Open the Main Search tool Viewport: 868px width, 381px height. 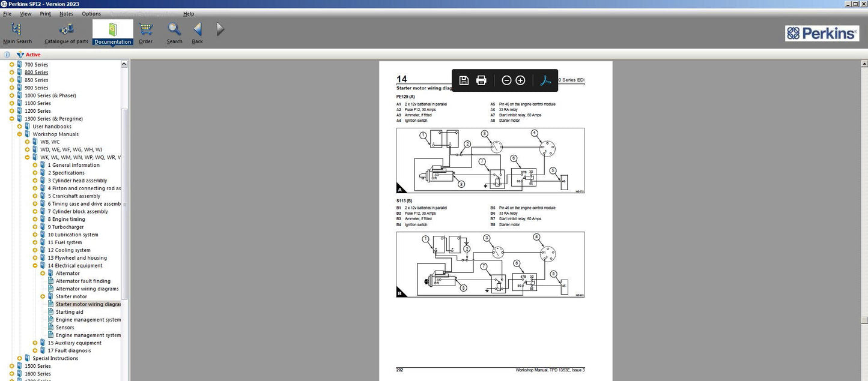click(17, 31)
